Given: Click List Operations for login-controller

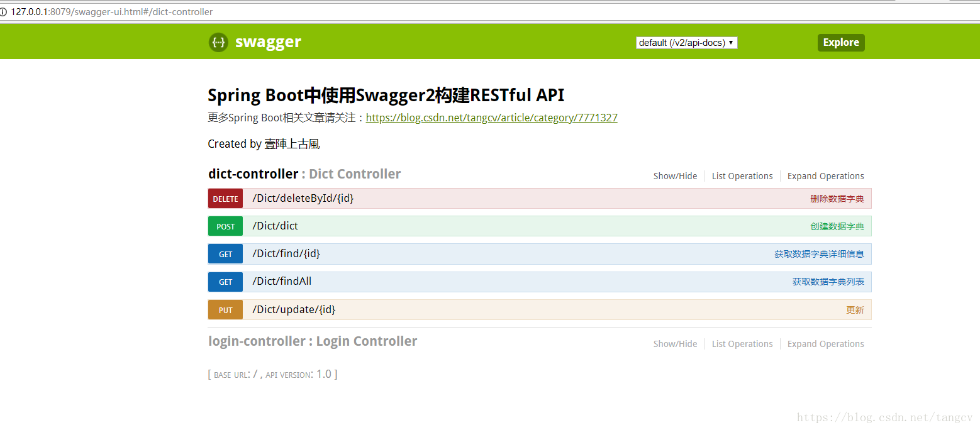Looking at the screenshot, I should pyautogui.click(x=742, y=344).
